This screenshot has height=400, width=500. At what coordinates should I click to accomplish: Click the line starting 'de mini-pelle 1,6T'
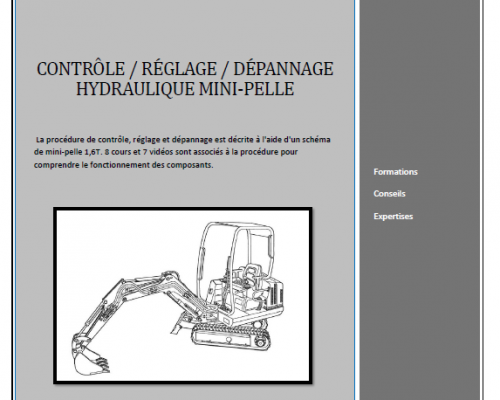coord(166,152)
